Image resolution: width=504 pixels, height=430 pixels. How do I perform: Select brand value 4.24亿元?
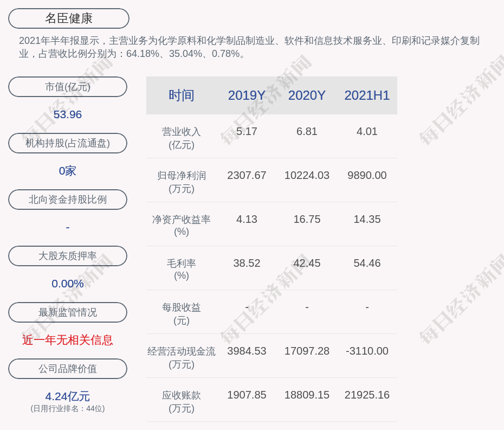click(x=68, y=396)
